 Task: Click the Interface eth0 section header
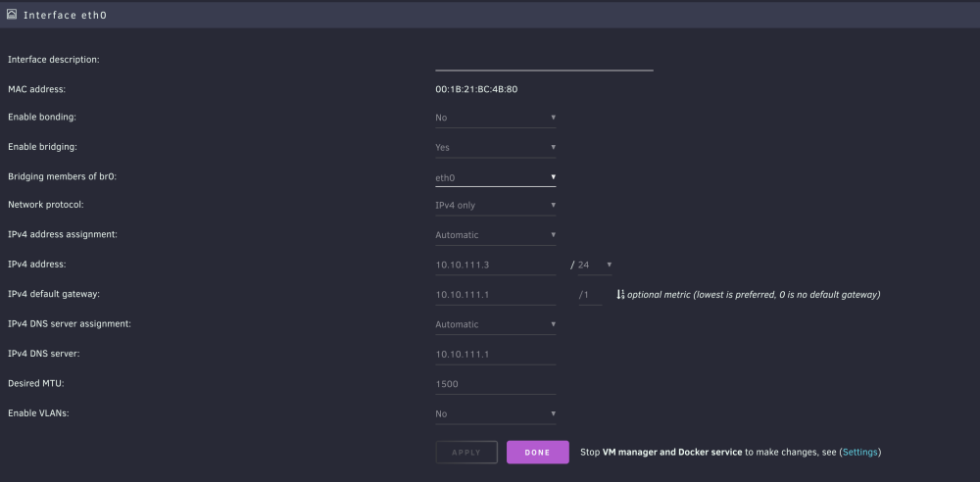[x=490, y=15]
